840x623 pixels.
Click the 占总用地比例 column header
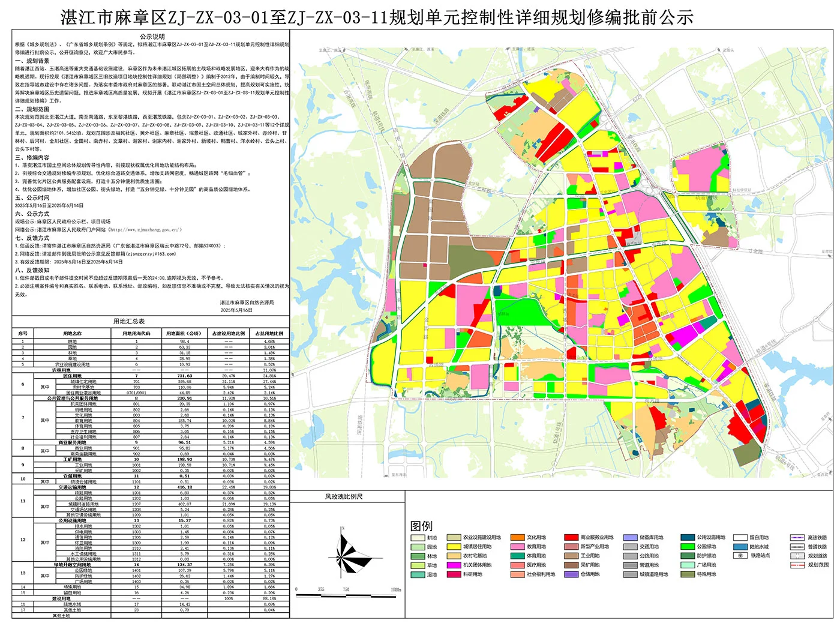269,333
